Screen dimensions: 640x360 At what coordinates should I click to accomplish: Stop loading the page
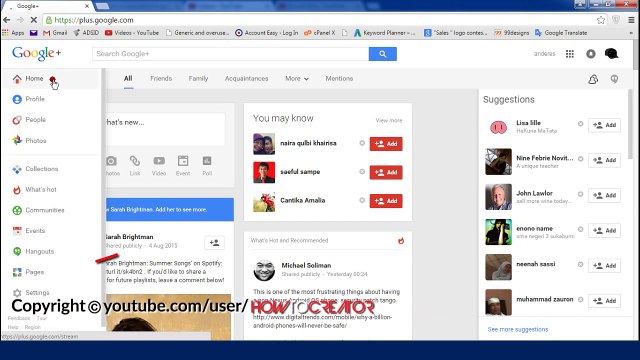coord(33,20)
